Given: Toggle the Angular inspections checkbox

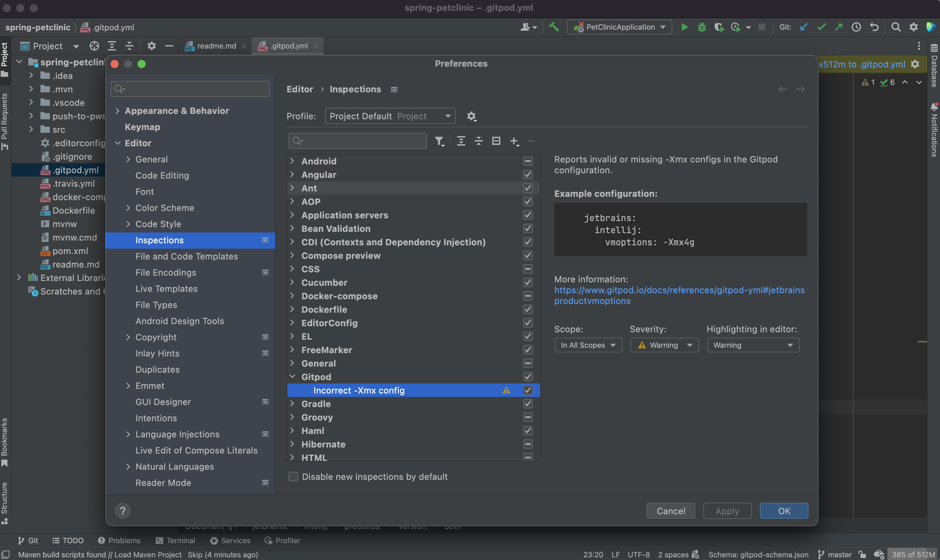Looking at the screenshot, I should coord(528,175).
